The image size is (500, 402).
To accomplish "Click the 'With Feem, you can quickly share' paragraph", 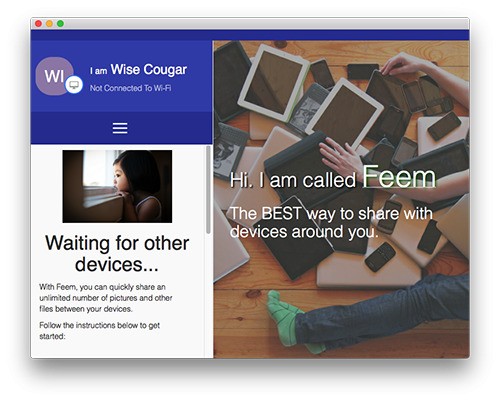I will pyautogui.click(x=106, y=298).
